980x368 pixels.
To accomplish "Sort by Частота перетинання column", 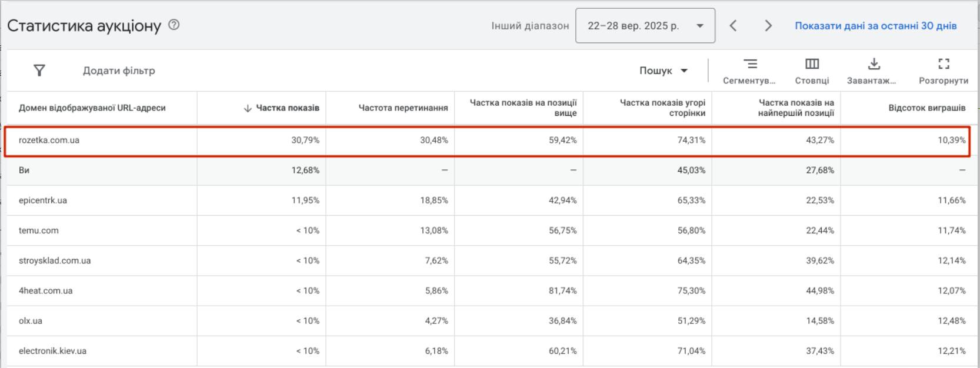I will coord(403,108).
